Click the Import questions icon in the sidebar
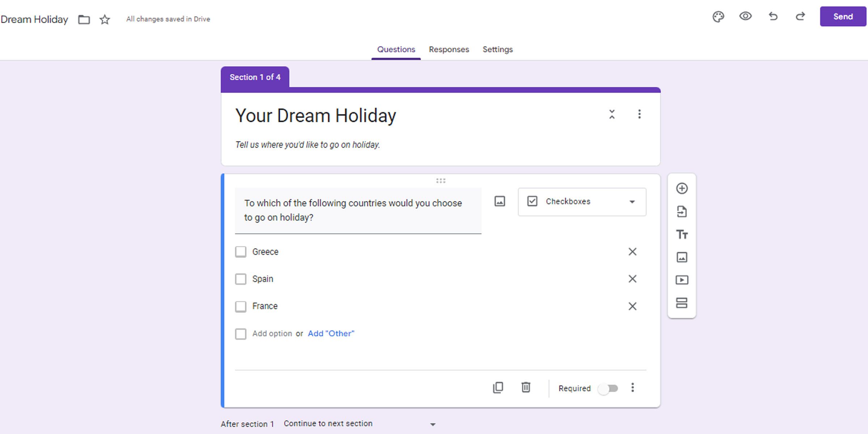Viewport: 868px width, 434px height. coord(682,212)
